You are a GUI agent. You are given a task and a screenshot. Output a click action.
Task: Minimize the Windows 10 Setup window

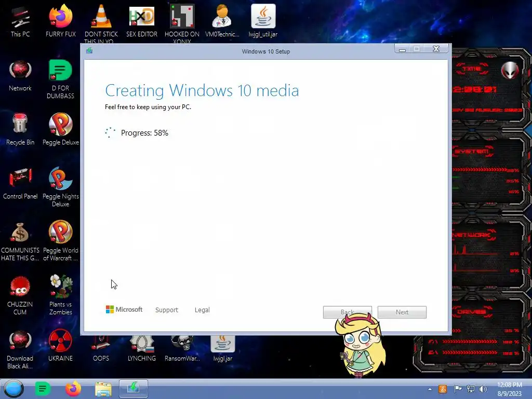coord(403,49)
